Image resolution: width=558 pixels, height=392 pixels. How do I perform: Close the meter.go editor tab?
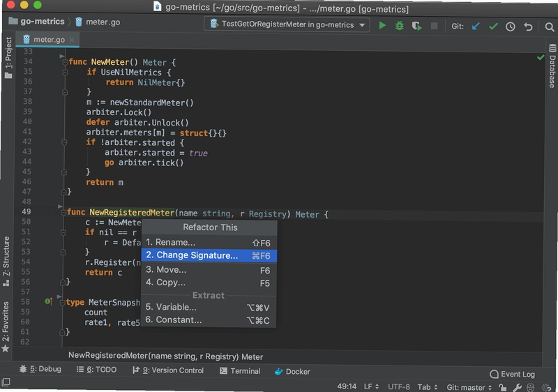[x=72, y=40]
